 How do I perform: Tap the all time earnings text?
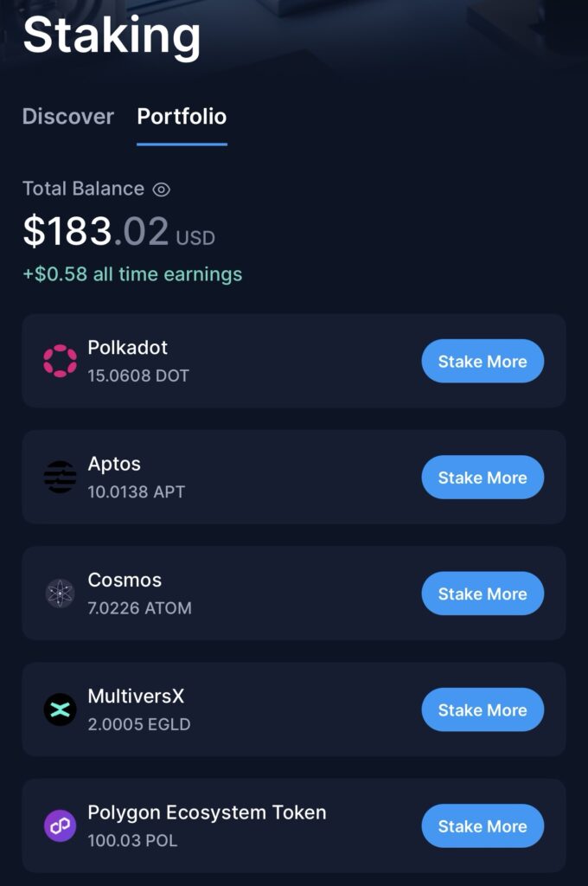point(132,274)
